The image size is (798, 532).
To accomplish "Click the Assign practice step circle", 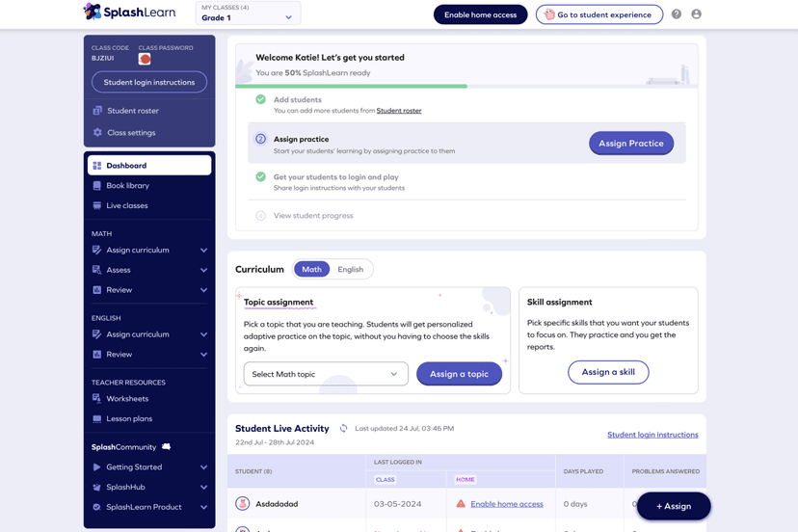I will tap(260, 139).
